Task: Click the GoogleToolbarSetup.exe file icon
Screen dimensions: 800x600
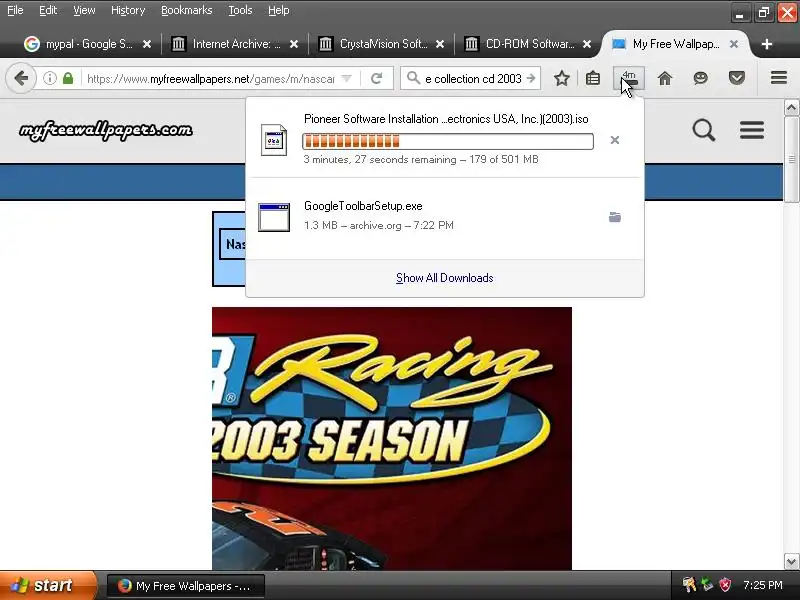Action: (x=274, y=217)
